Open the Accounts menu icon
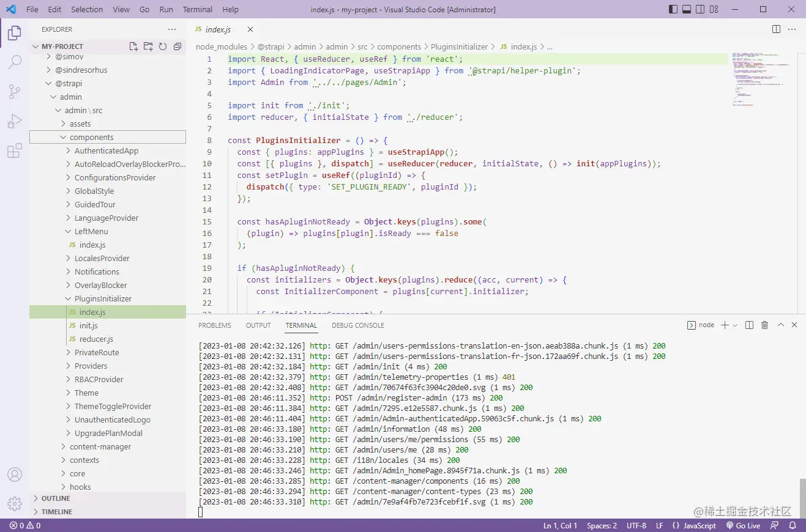Image resolution: width=806 pixels, height=532 pixels. (15, 475)
